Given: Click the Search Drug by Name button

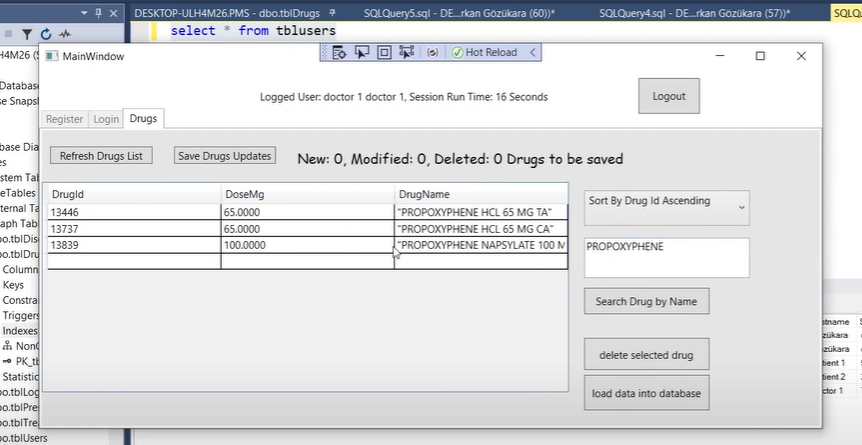Looking at the screenshot, I should 646,301.
